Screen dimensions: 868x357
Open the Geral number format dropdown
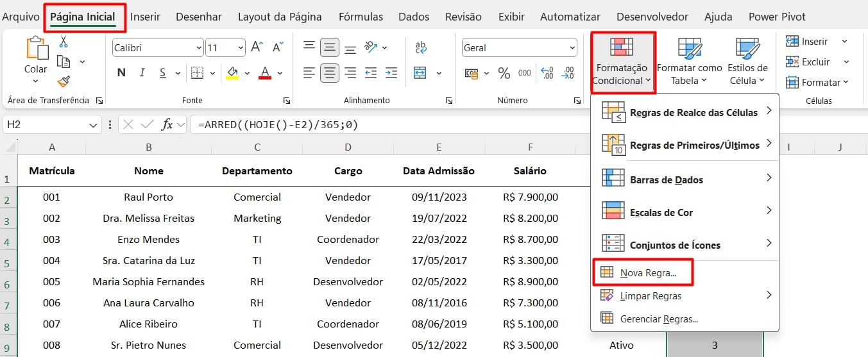point(572,47)
